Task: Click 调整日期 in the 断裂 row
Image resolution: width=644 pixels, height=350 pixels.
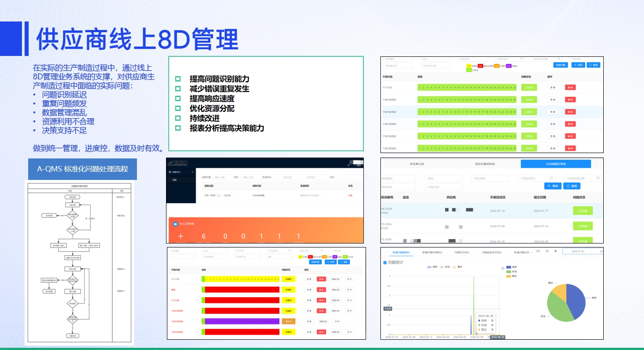Action: tap(335, 290)
